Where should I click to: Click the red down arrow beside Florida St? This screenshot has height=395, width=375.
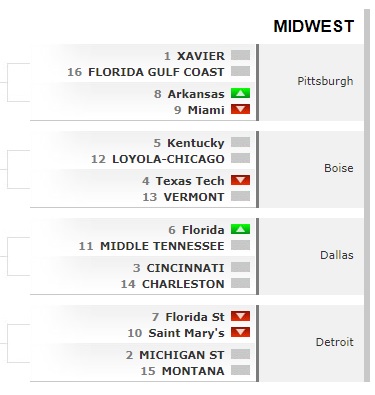click(x=240, y=316)
